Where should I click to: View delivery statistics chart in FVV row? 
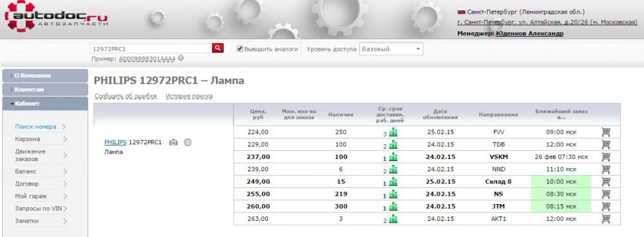393,132
